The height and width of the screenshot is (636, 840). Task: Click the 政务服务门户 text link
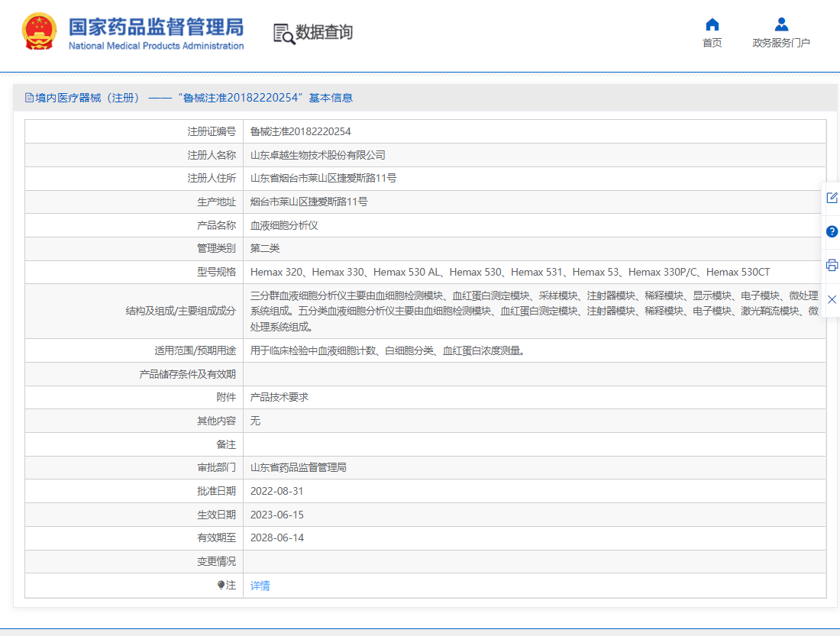[x=781, y=43]
